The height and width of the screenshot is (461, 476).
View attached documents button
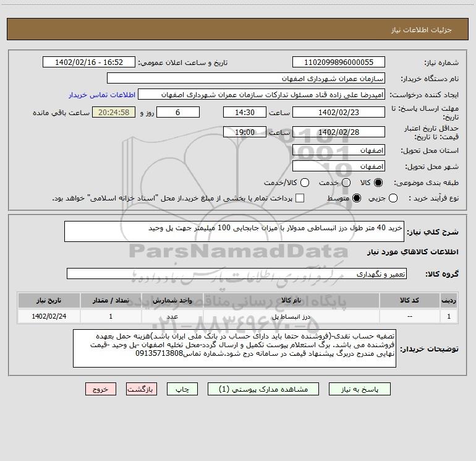coord(263,389)
